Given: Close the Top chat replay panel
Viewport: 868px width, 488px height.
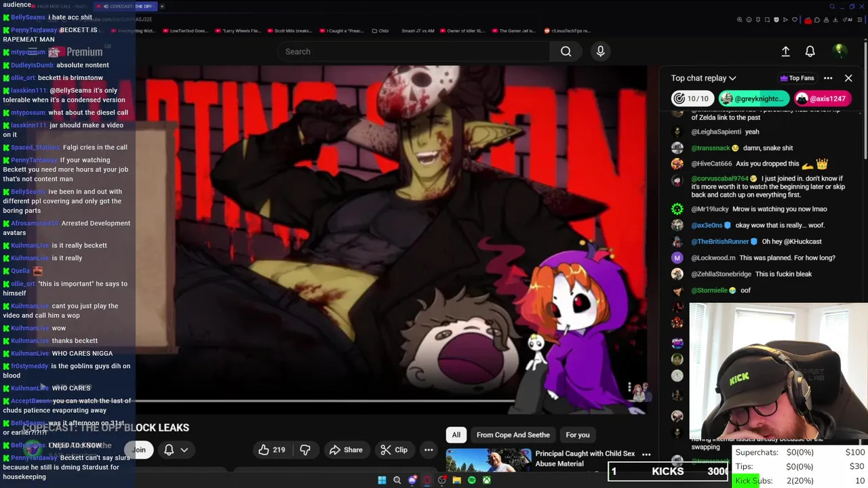Looking at the screenshot, I should (848, 78).
